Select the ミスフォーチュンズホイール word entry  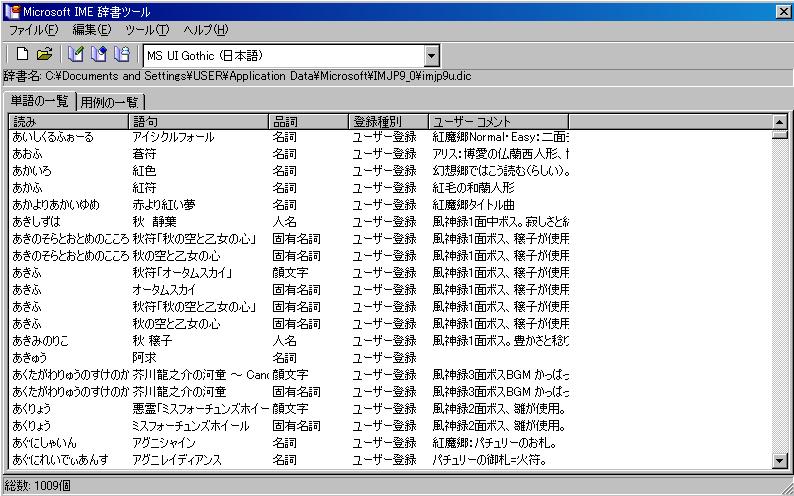pyautogui.click(x=190, y=426)
